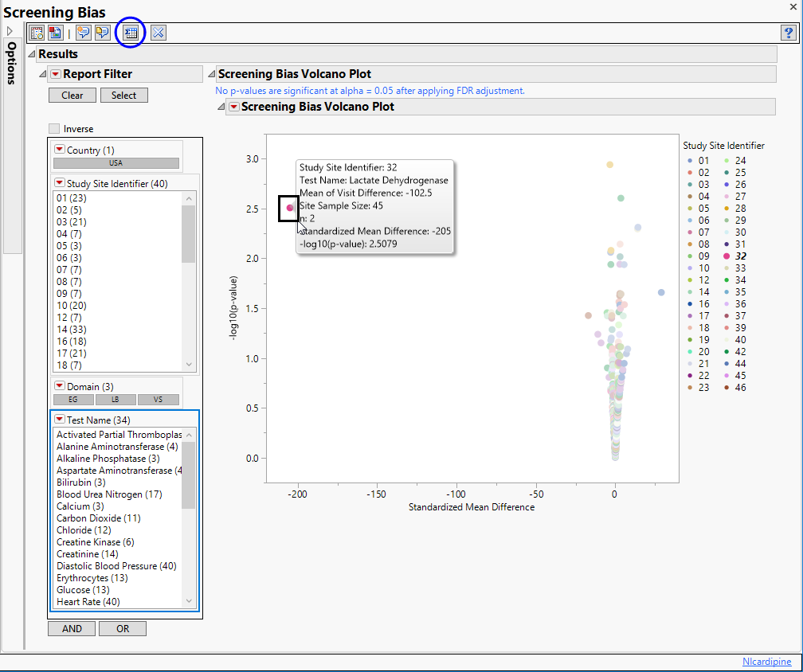This screenshot has height=672, width=803.
Task: Click the add note speech bubble icon
Action: (83, 33)
